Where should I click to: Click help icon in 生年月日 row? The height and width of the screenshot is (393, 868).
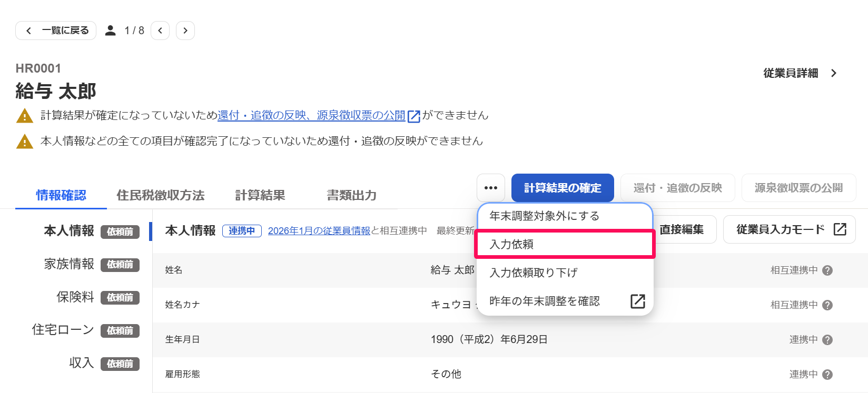827,340
